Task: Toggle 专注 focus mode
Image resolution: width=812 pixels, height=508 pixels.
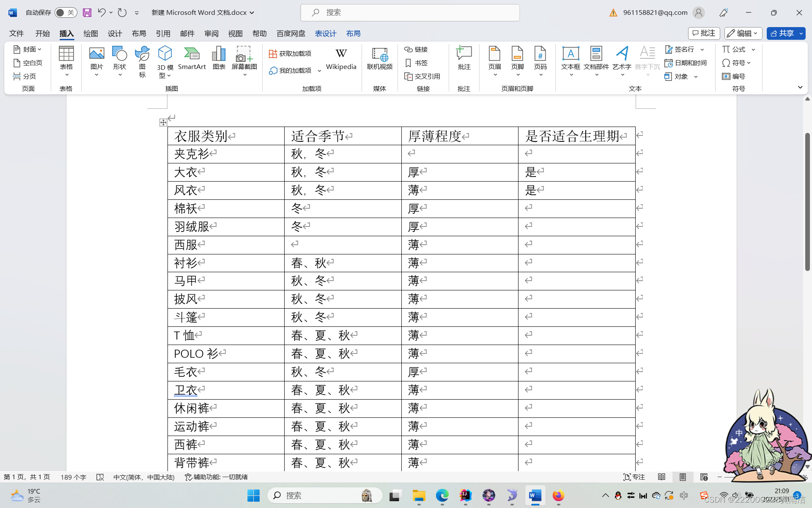Action: coord(634,477)
